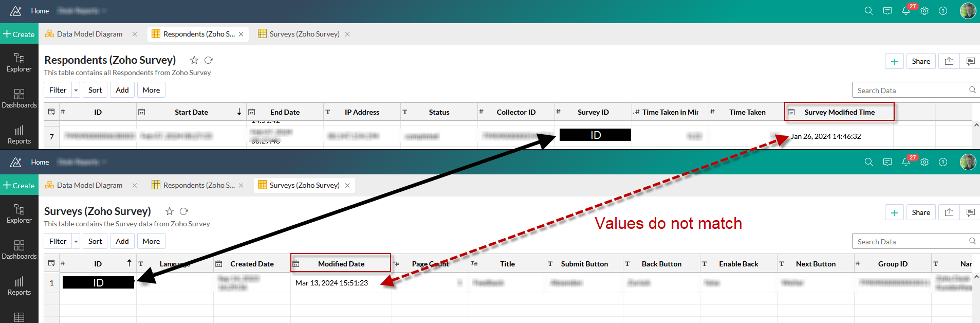Click Filter button above the Respondents table
The width and height of the screenshot is (980, 323).
(x=58, y=90)
